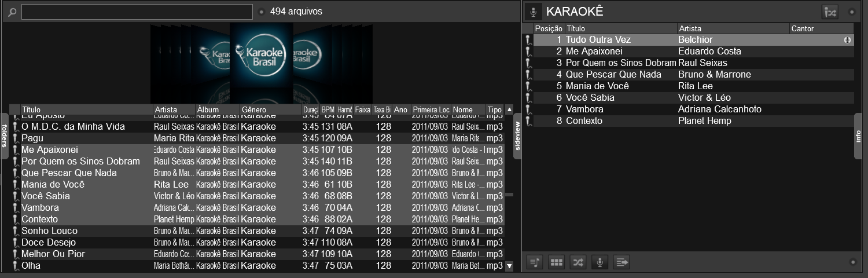Open the sidelist icon with the arrow
This screenshot has height=278, width=868.
621,262
